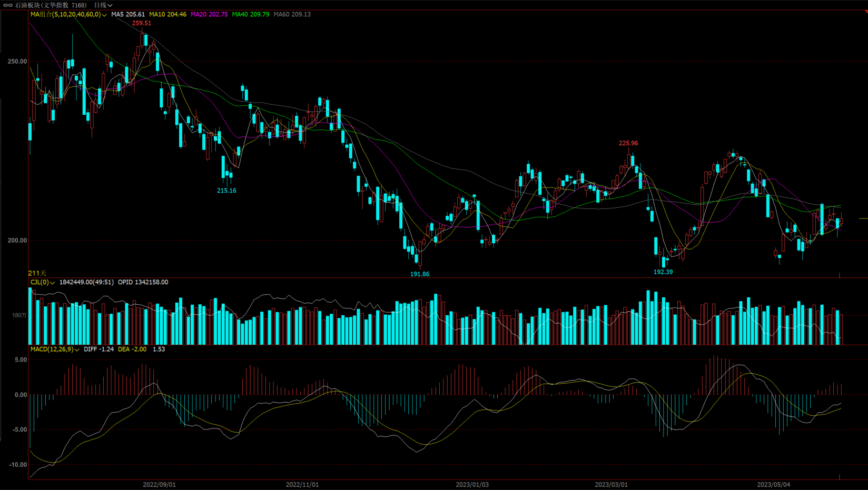
Task: Click the 2022/11/01 date marker
Action: [x=302, y=485]
